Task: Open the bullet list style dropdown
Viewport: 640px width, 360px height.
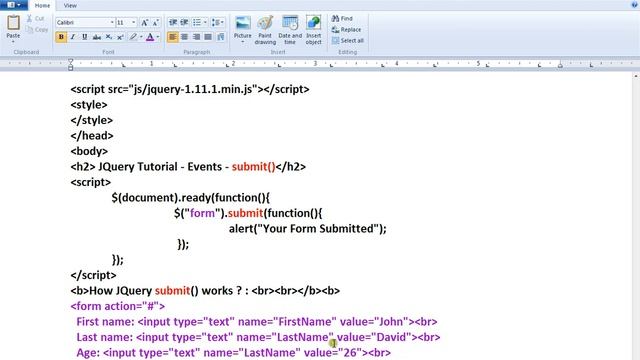Action: (x=205, y=22)
